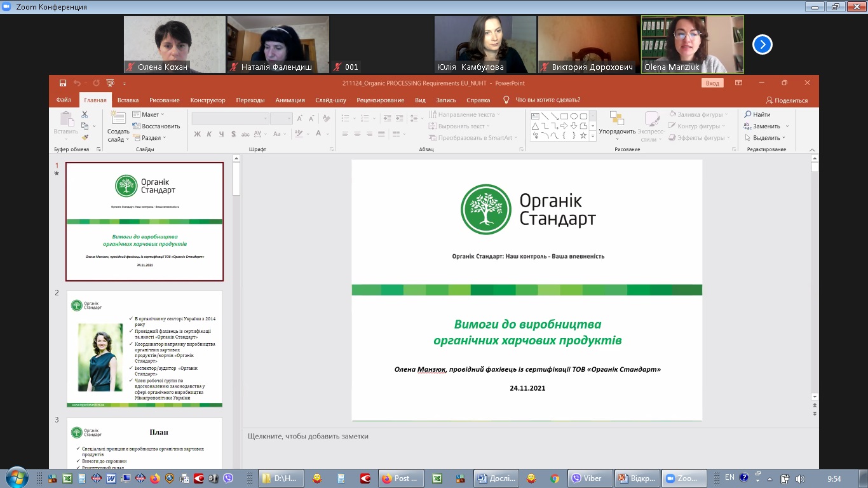Expand the Section (Раздел) dropdown

click(x=150, y=138)
